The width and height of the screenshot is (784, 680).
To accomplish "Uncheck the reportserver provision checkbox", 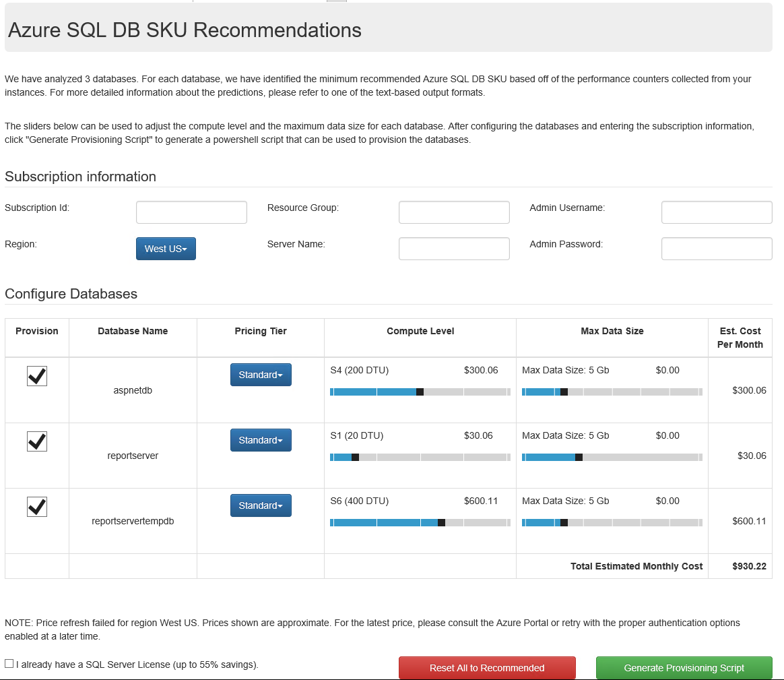I will [x=37, y=441].
